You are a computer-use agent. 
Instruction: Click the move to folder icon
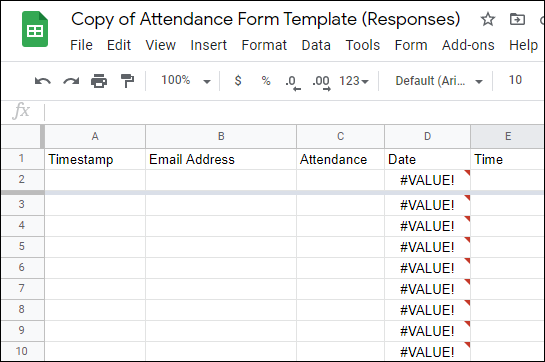[517, 19]
